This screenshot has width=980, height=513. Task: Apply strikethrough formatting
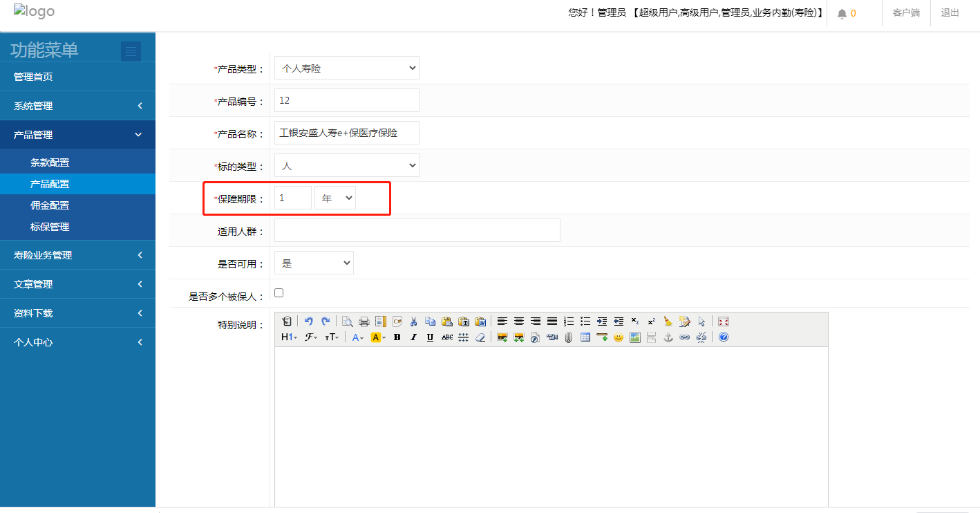(447, 337)
